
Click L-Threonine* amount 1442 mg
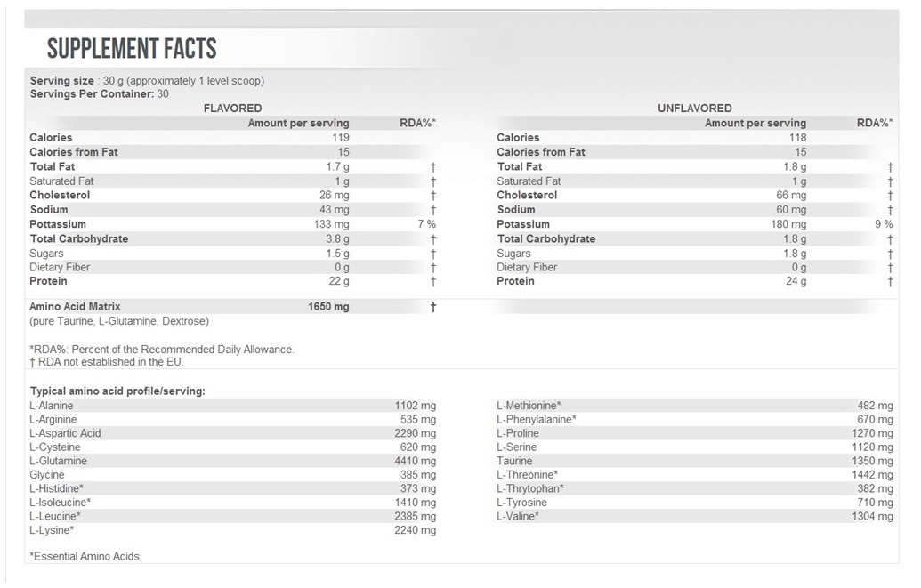point(872,475)
